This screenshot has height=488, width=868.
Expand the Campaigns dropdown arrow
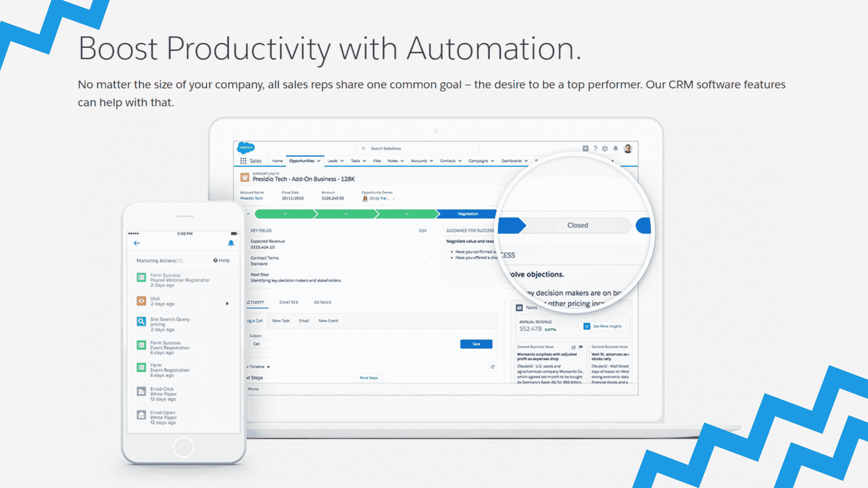tap(492, 161)
